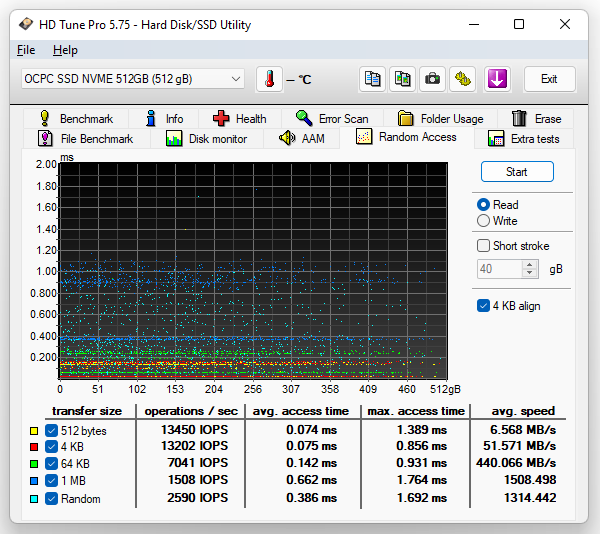
Task: Open the Disk monitor tab
Action: pyautogui.click(x=207, y=138)
